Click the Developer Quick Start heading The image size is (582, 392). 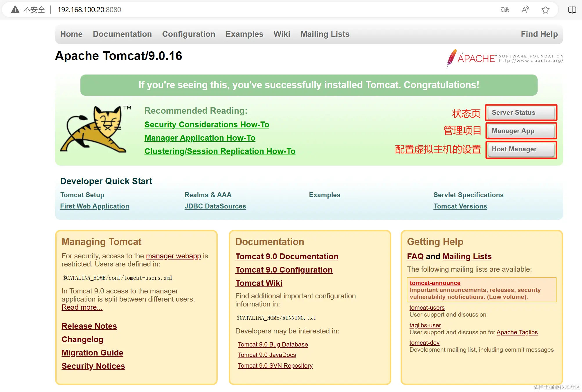tap(106, 181)
